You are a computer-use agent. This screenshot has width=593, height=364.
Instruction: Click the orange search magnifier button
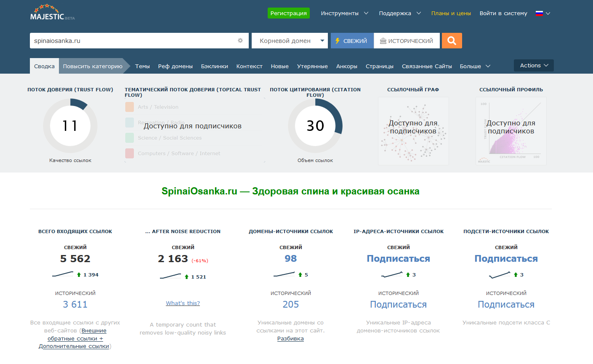(452, 41)
